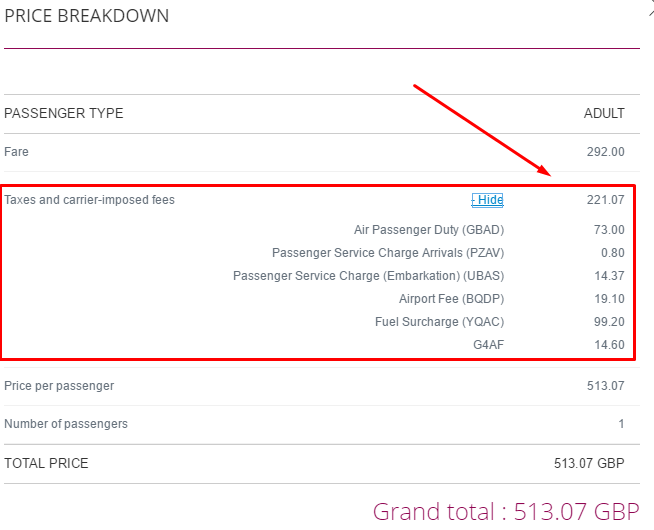654x530 pixels.
Task: Click the Fuel Surcharge (YQAC) label
Action: click(439, 322)
